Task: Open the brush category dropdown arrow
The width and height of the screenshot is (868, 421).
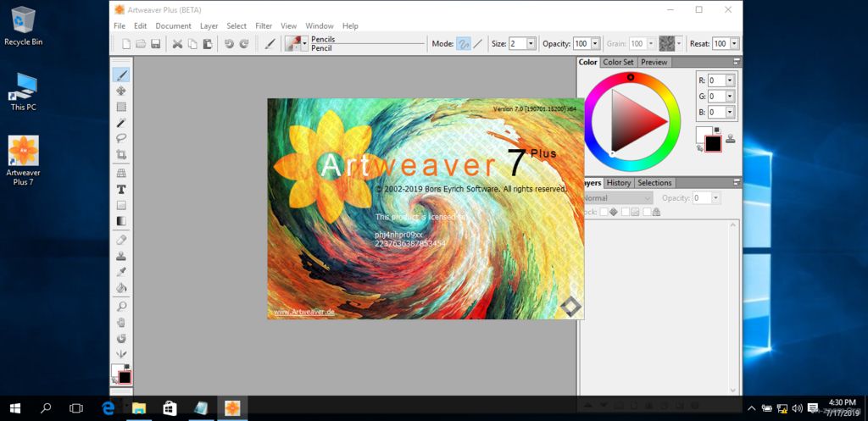Action: [304, 44]
